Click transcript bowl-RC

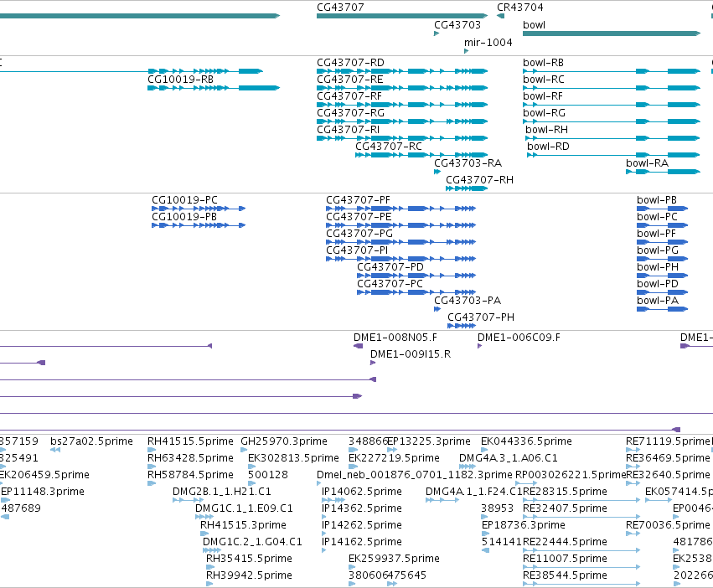(x=612, y=88)
